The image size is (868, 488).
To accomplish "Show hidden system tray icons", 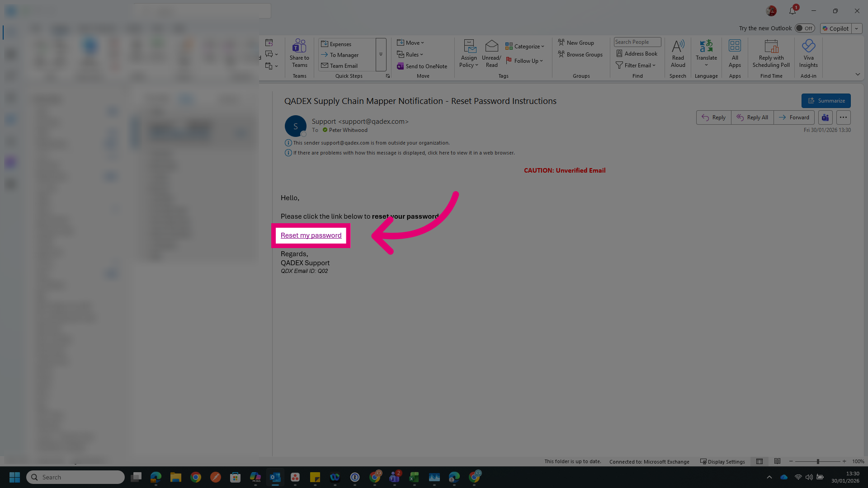I will (769, 477).
